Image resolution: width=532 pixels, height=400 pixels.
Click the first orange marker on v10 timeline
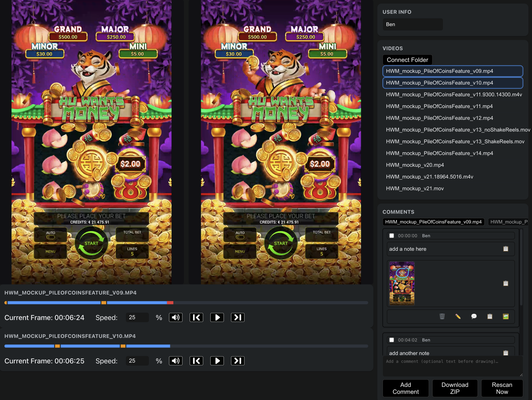[57, 346]
